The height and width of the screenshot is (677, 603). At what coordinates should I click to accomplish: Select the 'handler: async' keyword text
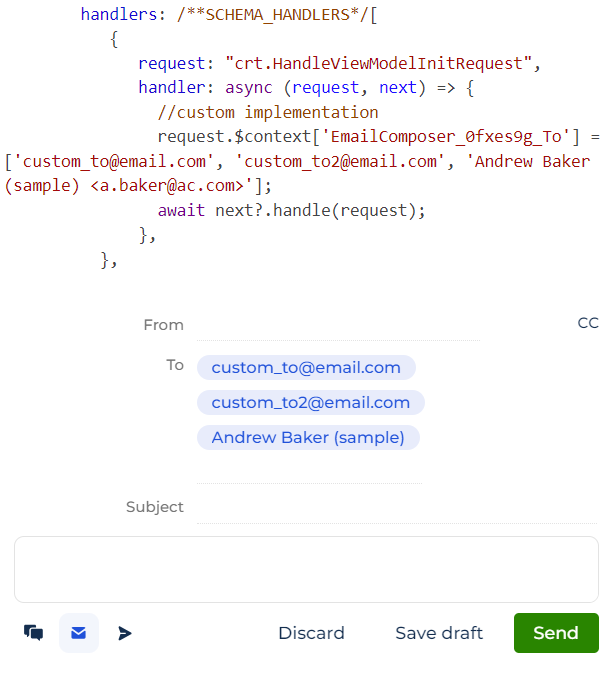click(x=205, y=88)
